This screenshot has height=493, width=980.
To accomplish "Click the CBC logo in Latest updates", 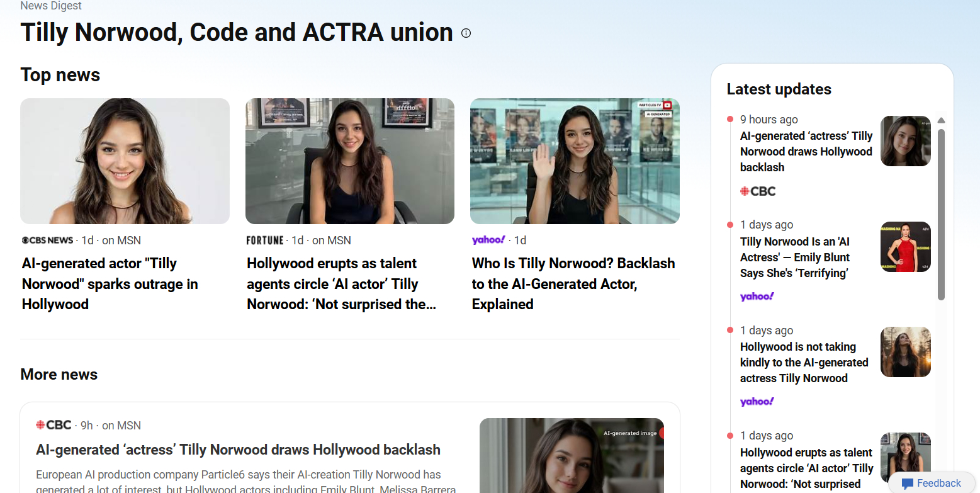I will tap(758, 191).
